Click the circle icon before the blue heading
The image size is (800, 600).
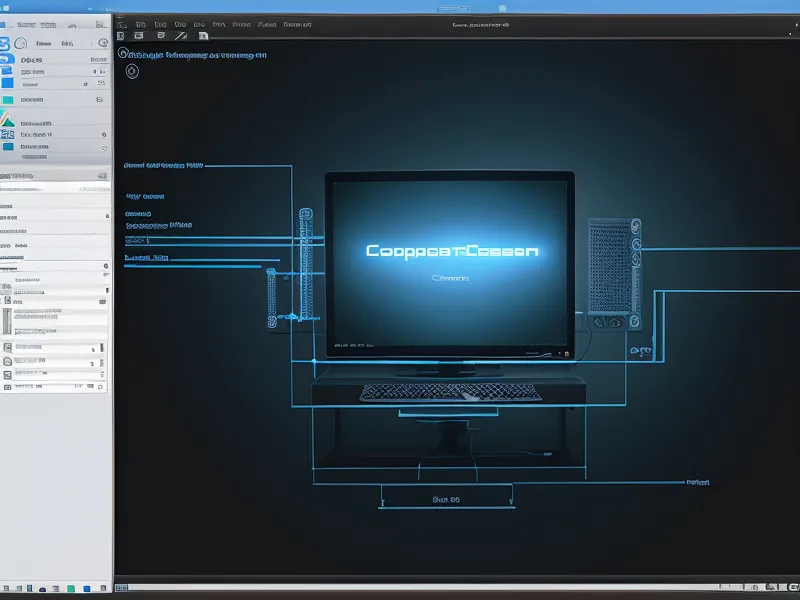123,53
